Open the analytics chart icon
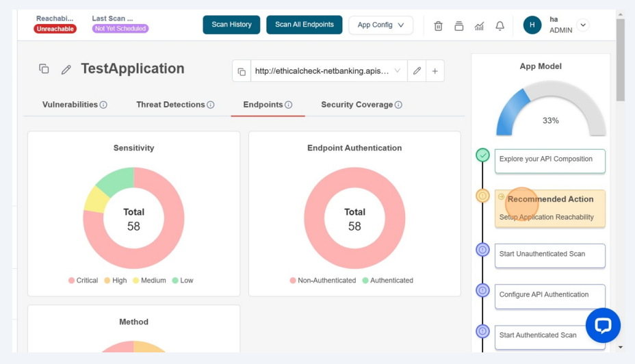The width and height of the screenshot is (635, 364). [x=479, y=26]
